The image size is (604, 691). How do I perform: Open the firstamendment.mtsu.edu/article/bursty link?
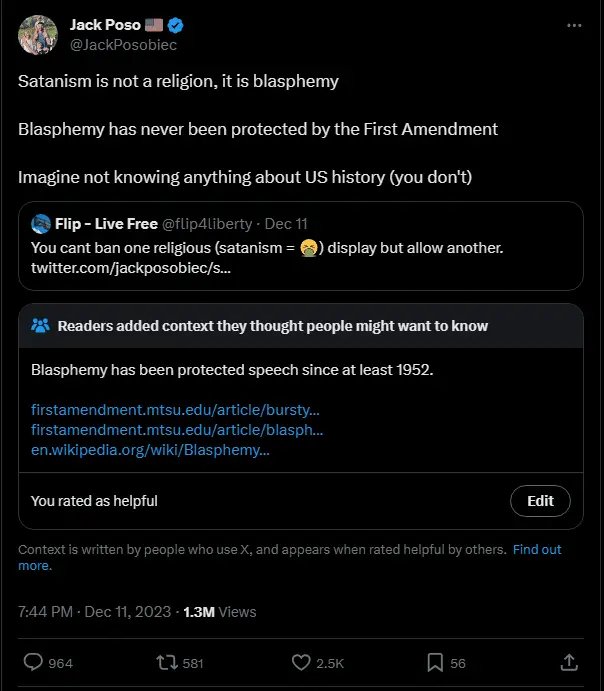175,410
